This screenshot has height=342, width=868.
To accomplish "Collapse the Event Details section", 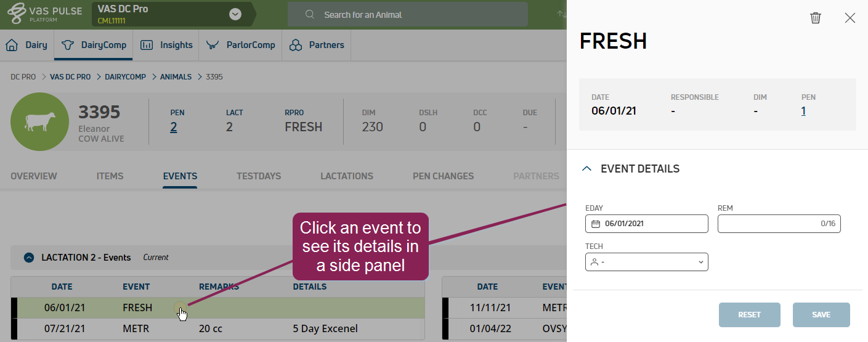I will point(587,169).
